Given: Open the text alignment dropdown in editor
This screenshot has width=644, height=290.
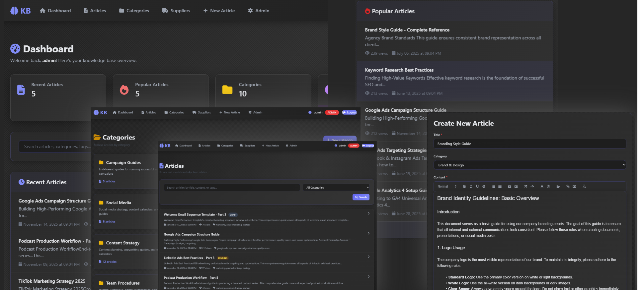Looking at the screenshot, I should 558,186.
